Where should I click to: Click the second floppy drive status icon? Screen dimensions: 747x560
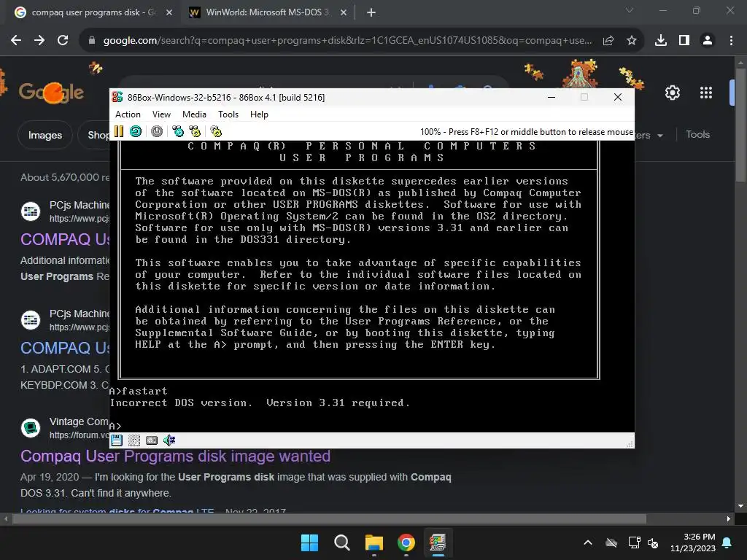134,440
